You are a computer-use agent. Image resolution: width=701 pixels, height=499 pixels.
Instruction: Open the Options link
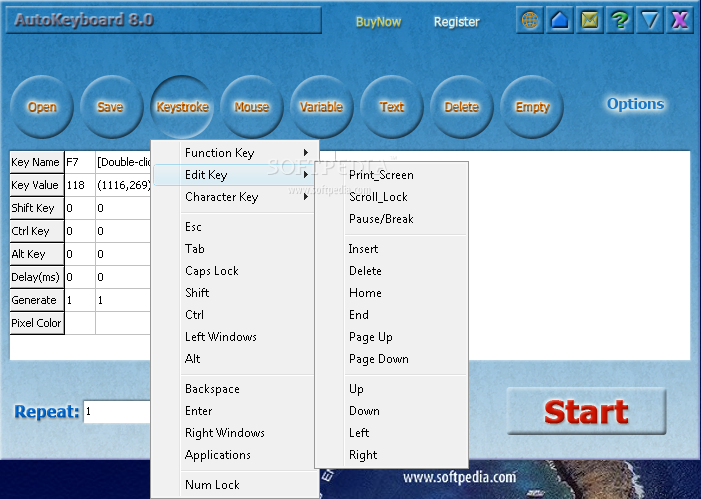tap(635, 104)
